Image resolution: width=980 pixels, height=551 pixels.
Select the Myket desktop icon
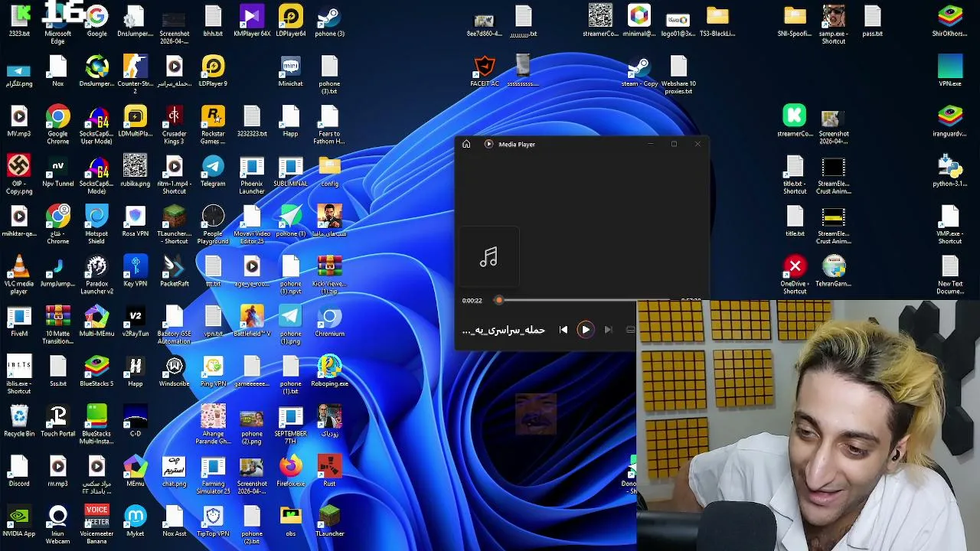click(136, 521)
